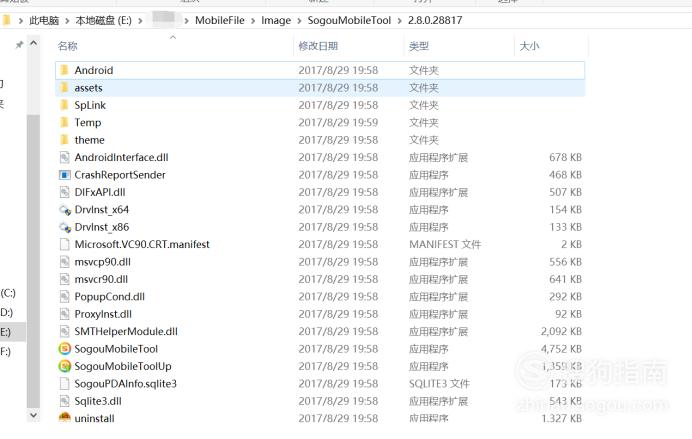The width and height of the screenshot is (692, 439).
Task: Click the Temp folder icon
Action: click(64, 122)
